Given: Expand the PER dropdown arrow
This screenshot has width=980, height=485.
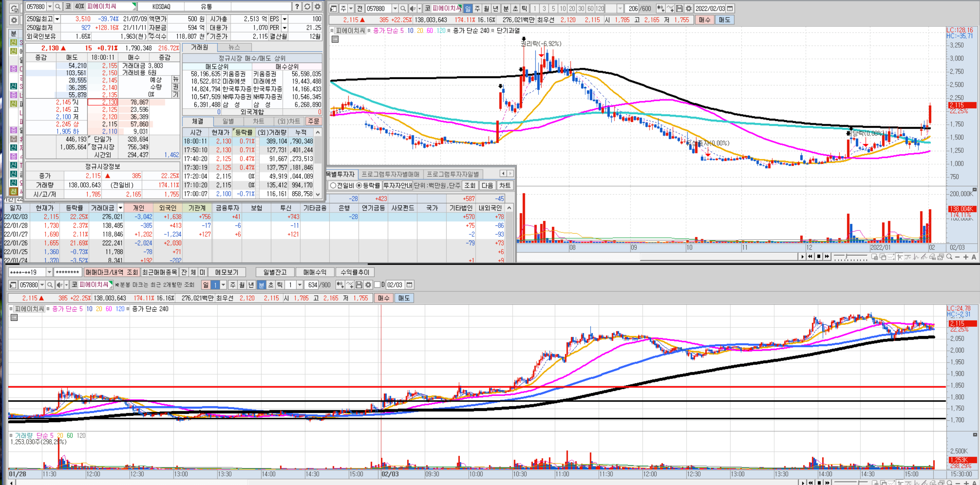Looking at the screenshot, I should 284,28.
